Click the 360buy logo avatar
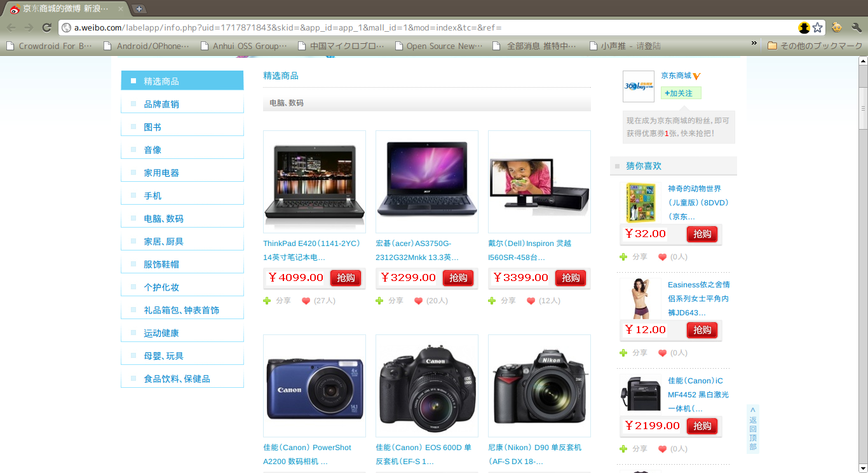The width and height of the screenshot is (868, 473). (x=639, y=86)
